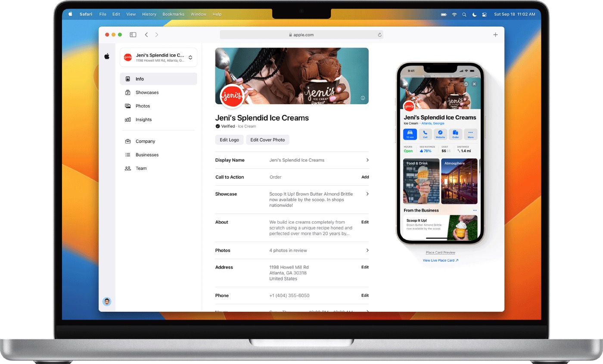Image resolution: width=603 pixels, height=364 pixels.
Task: Expand the Display Name row chevron
Action: tap(367, 160)
